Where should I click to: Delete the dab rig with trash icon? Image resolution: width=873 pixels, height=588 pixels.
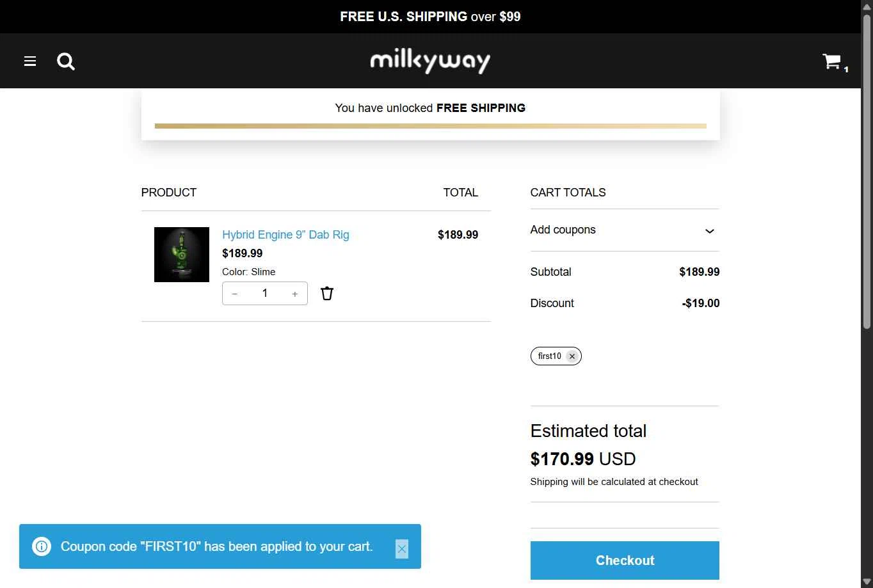coord(327,294)
